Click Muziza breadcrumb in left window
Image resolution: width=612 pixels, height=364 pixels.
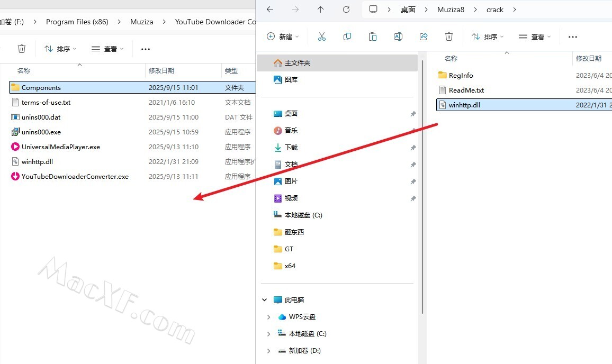pyautogui.click(x=142, y=22)
